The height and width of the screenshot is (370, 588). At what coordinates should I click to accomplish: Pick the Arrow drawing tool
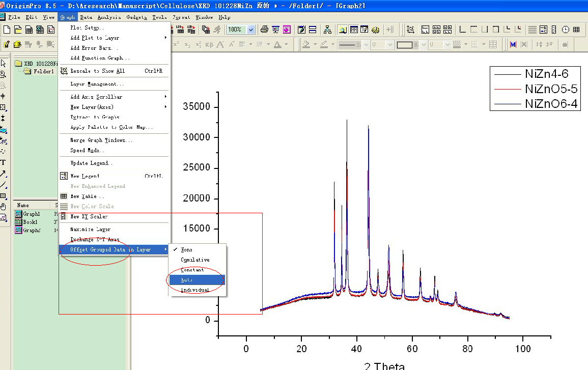point(3,174)
